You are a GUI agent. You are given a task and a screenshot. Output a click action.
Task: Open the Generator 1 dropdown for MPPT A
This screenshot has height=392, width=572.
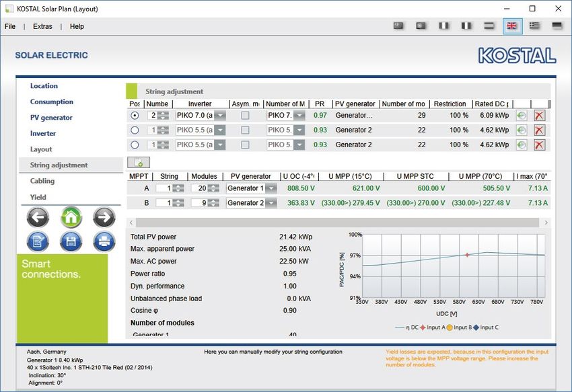[x=271, y=188]
